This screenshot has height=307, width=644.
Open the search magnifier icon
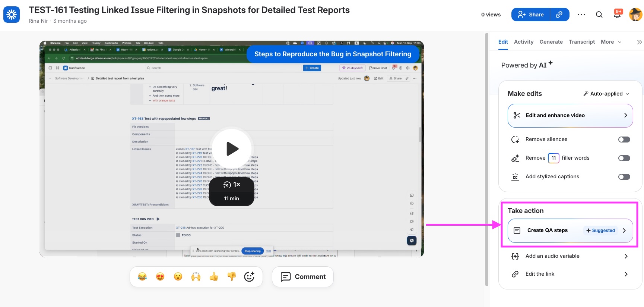[599, 15]
